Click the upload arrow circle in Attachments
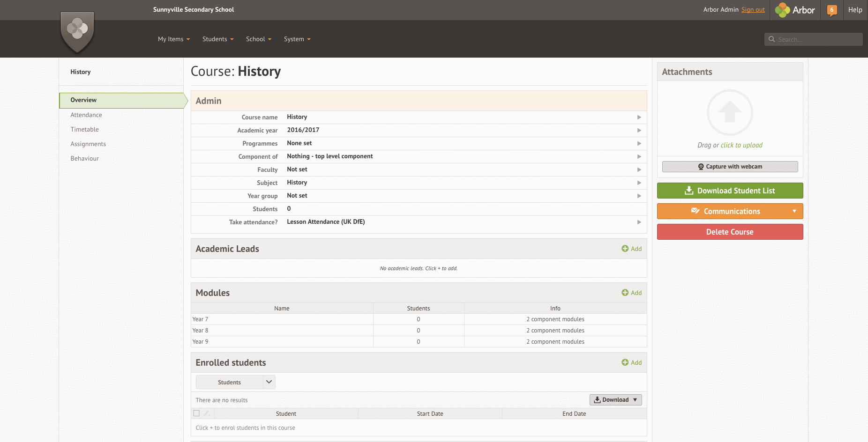 tap(730, 112)
